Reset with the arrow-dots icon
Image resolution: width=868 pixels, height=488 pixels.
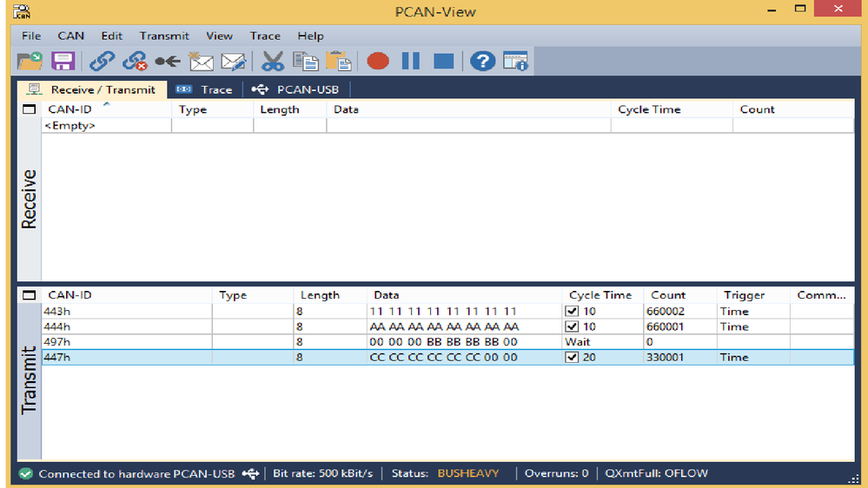(168, 61)
